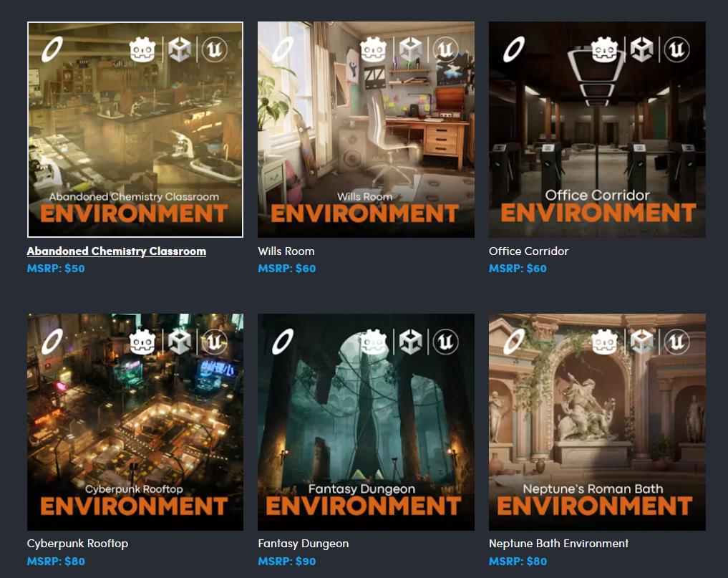Click the MSRP $90 price under Fantasy Dungeon
Screen dimensions: 728x578
click(x=286, y=562)
